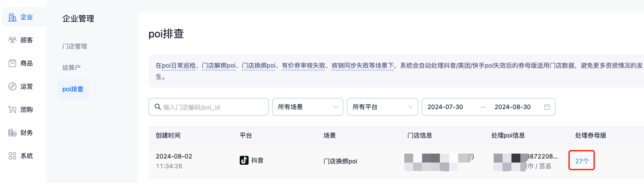
Task: Click the start date 2024-07-30 field
Action: (x=445, y=107)
